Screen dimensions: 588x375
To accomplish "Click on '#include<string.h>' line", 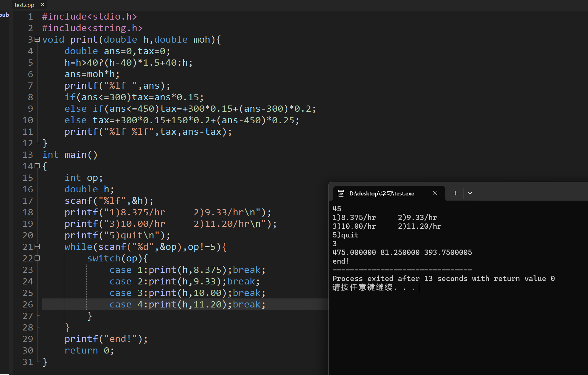I will coord(92,28).
